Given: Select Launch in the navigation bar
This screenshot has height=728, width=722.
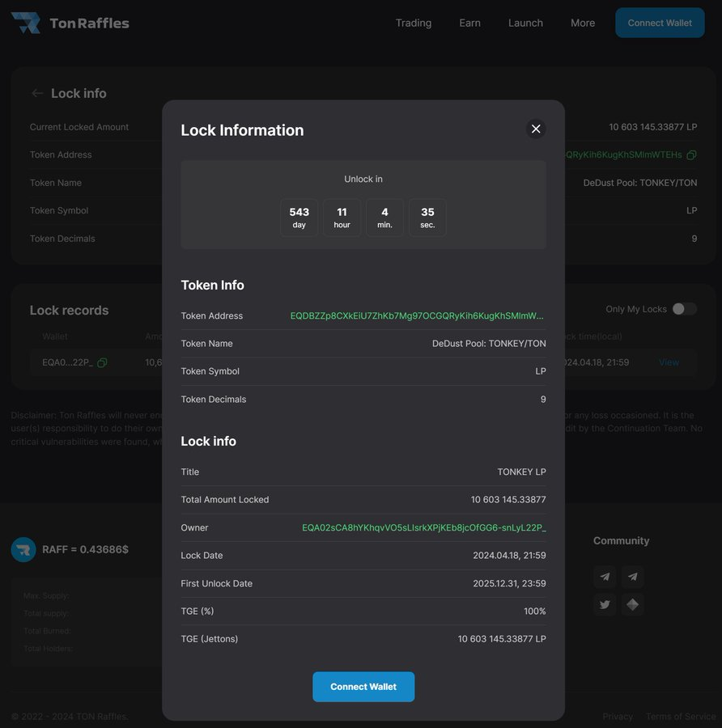Looking at the screenshot, I should (525, 23).
